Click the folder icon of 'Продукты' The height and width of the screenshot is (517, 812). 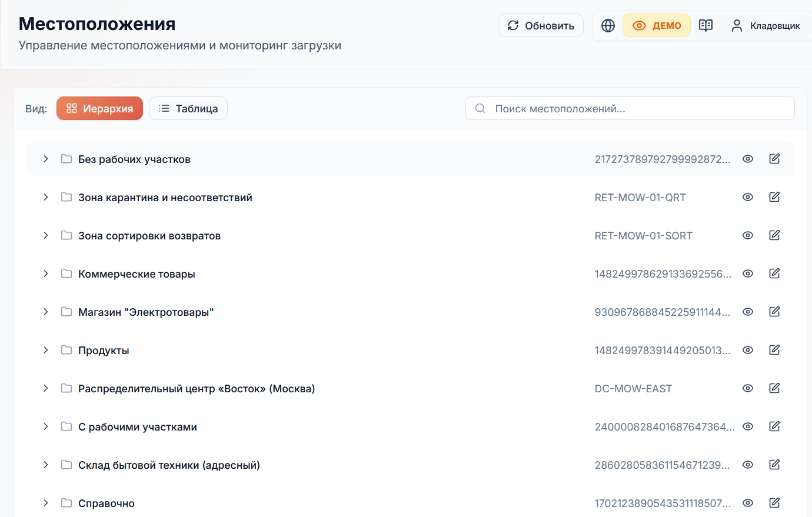(x=66, y=350)
